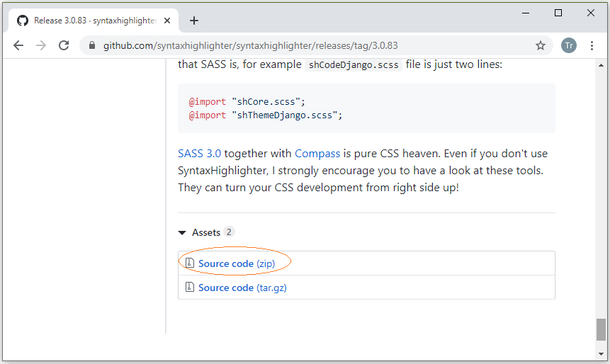Image resolution: width=610 pixels, height=364 pixels.
Task: Follow the Compass link
Action: (317, 154)
